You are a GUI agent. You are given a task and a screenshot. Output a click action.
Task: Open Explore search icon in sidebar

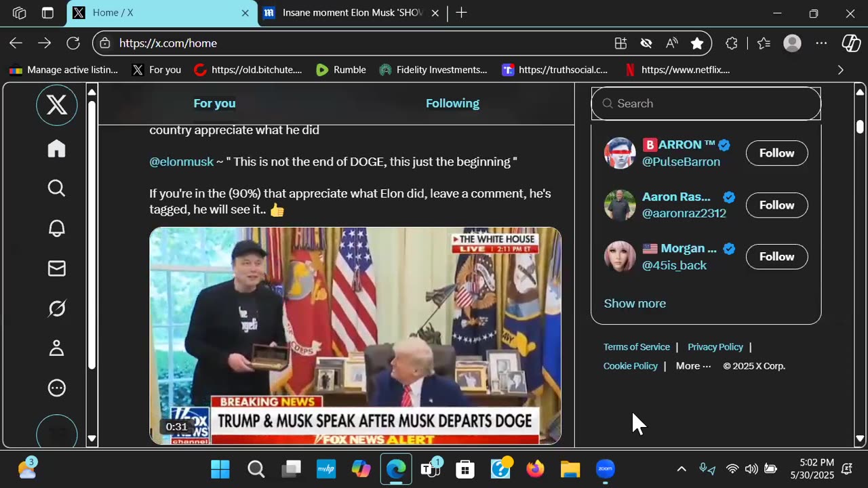click(x=57, y=188)
